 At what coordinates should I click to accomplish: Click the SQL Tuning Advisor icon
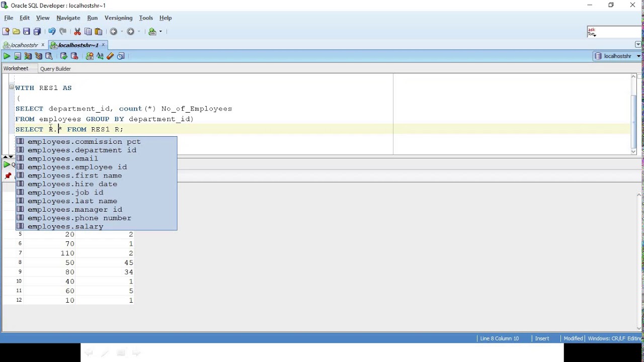(x=49, y=56)
